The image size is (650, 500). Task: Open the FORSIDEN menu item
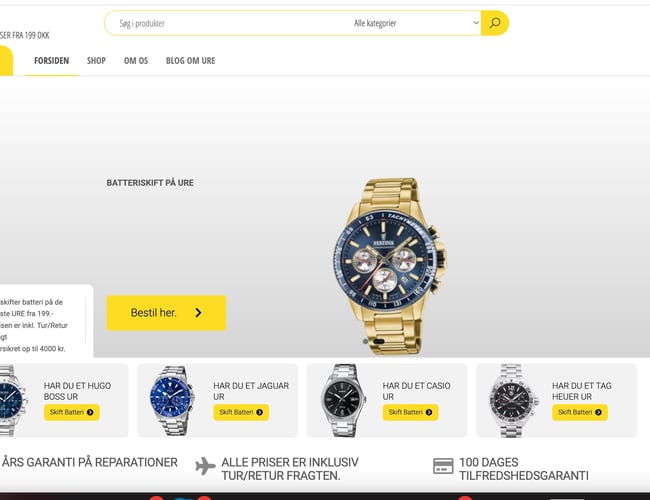pos(51,61)
